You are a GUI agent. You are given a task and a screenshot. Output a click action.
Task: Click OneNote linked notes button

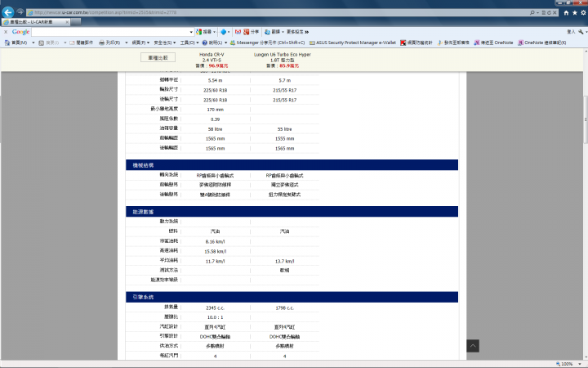tap(542, 43)
